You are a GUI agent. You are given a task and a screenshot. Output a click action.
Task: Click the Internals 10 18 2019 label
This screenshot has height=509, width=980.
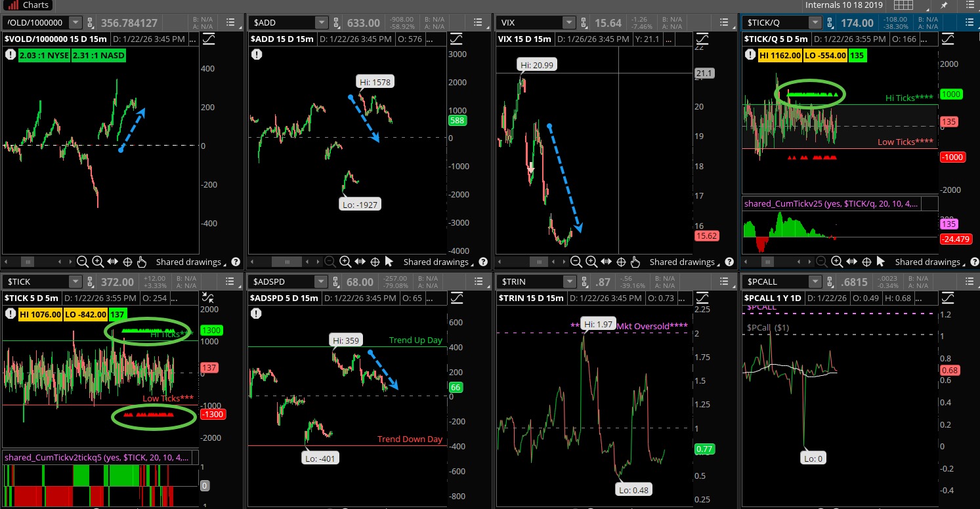[x=842, y=5]
